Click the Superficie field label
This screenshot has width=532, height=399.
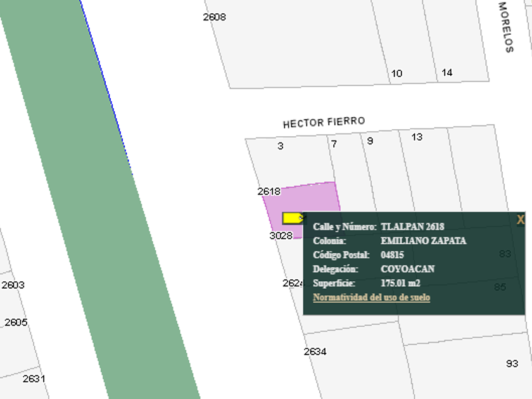(334, 283)
